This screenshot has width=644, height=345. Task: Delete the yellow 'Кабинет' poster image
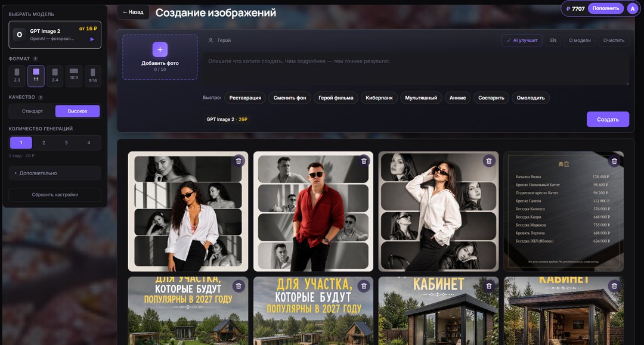pos(614,286)
